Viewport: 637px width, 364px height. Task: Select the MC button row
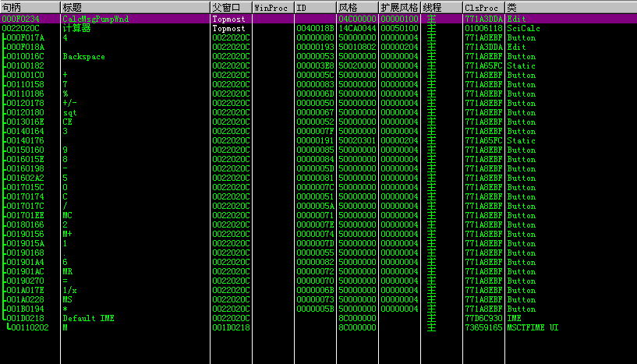tap(68, 215)
